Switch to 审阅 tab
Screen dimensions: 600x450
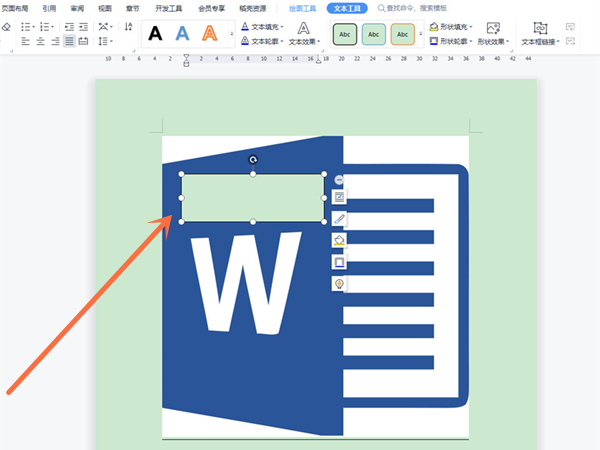pos(77,8)
